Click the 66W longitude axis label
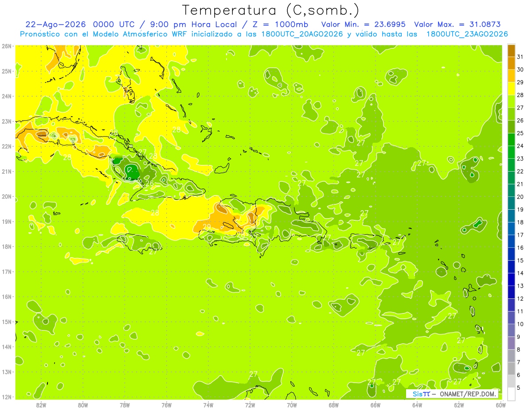532x411 pixels. click(x=376, y=405)
